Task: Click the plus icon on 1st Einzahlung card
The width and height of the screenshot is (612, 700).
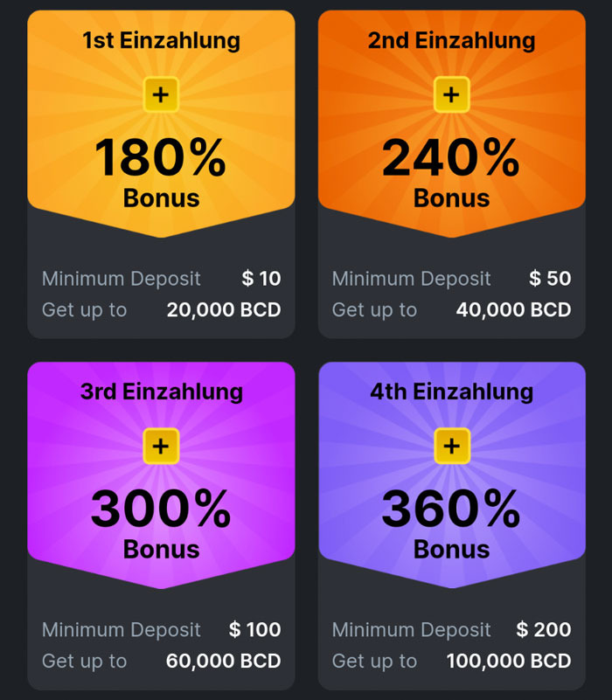Action: pos(161,94)
